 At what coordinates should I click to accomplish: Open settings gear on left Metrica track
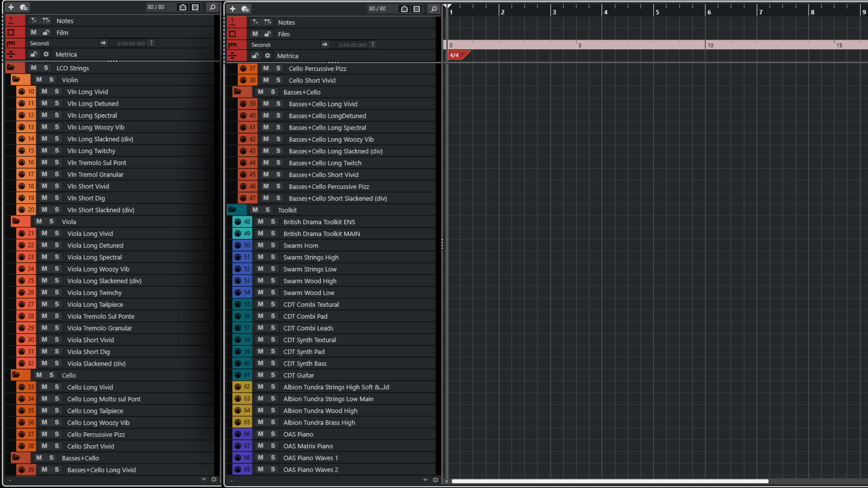point(46,54)
